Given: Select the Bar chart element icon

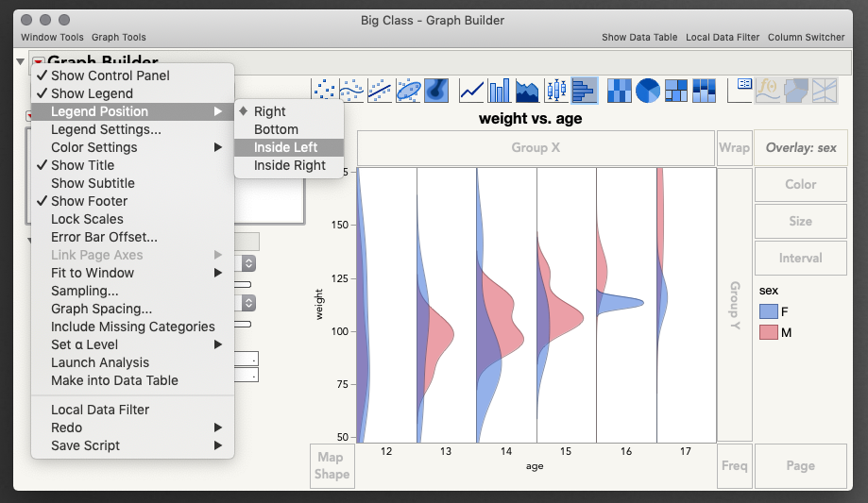Looking at the screenshot, I should pyautogui.click(x=499, y=91).
